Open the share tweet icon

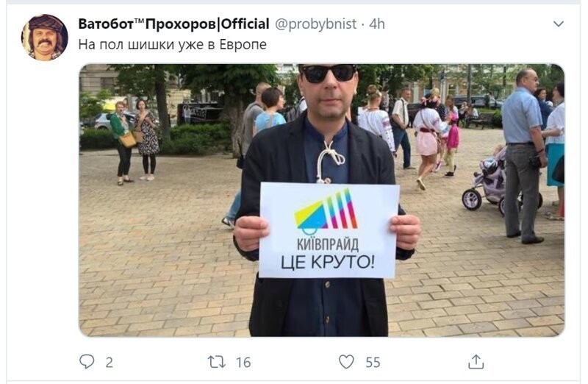[476, 361]
